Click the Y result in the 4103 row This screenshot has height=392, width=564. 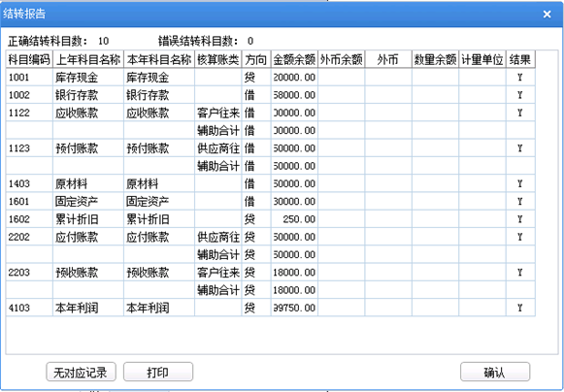520,308
